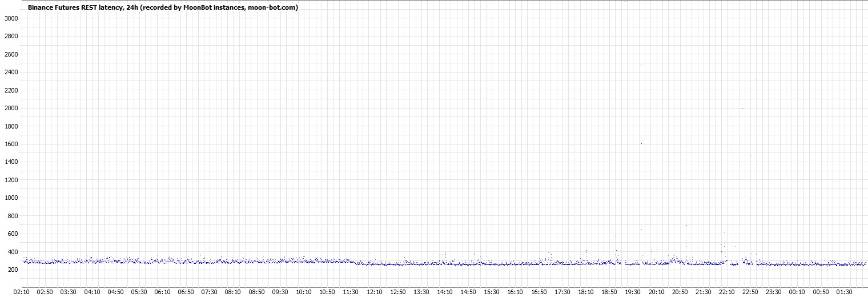
Task: Select the 3000 y-axis label
Action: pyautogui.click(x=11, y=18)
